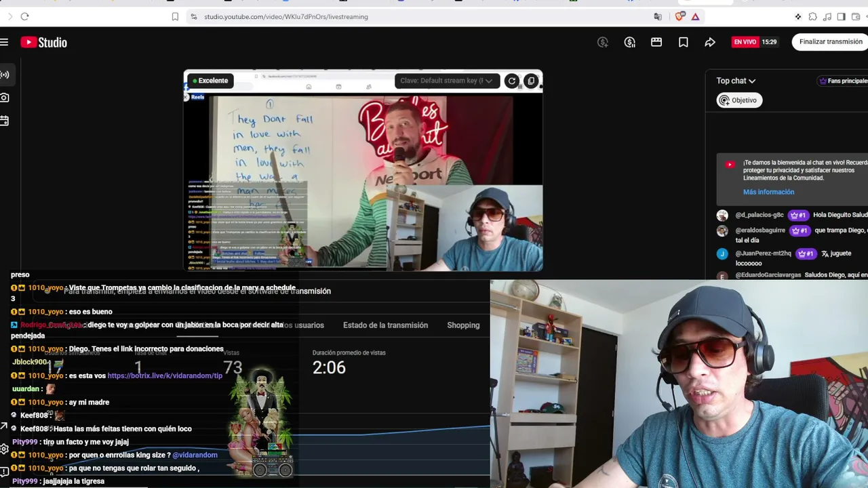This screenshot has width=868, height=488.
Task: Click Finalizar transmisión button
Action: (831, 42)
